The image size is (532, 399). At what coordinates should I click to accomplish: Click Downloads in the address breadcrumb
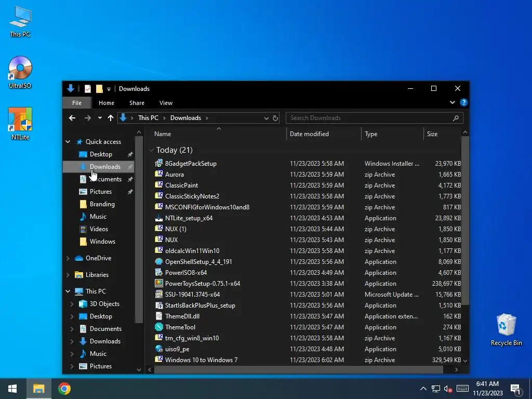(x=185, y=118)
